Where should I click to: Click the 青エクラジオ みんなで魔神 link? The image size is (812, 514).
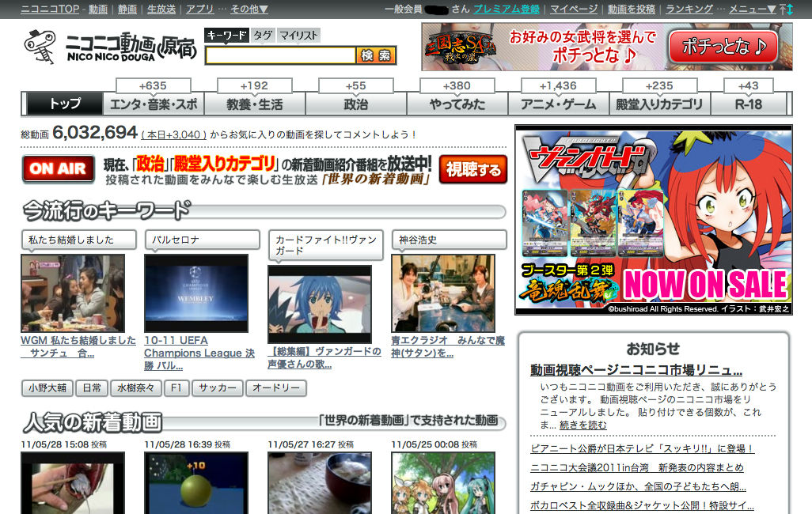448,347
